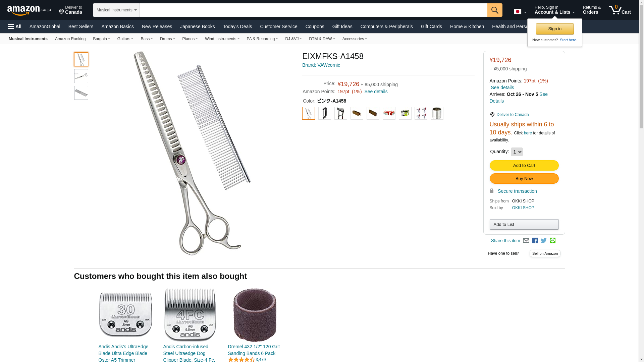Open Japan flag language selector
The image size is (644, 362).
(520, 12)
